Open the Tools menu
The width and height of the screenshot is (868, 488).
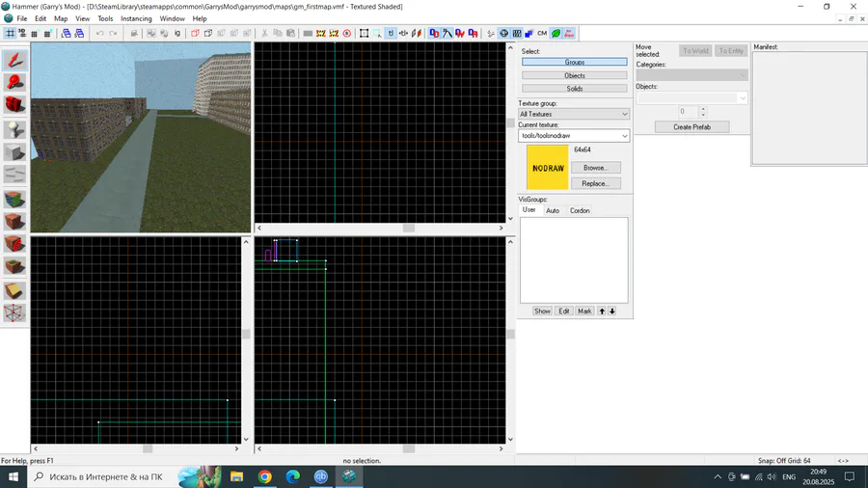pyautogui.click(x=105, y=18)
